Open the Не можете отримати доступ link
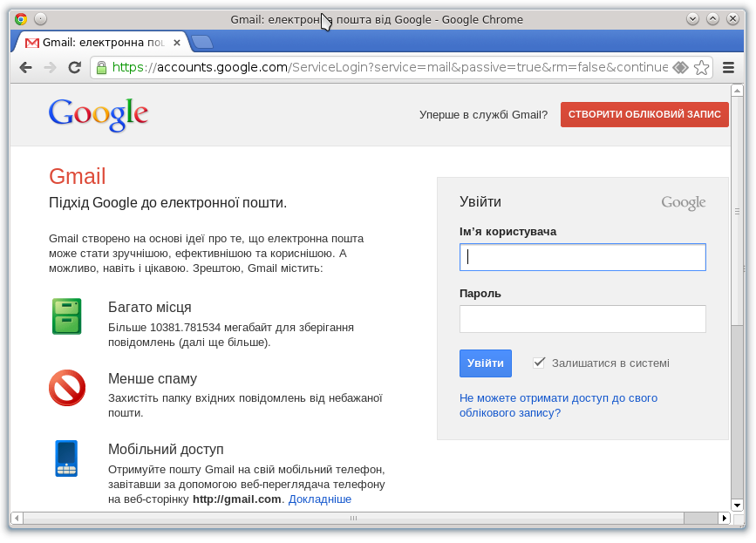The width and height of the screenshot is (756, 543). 558,405
